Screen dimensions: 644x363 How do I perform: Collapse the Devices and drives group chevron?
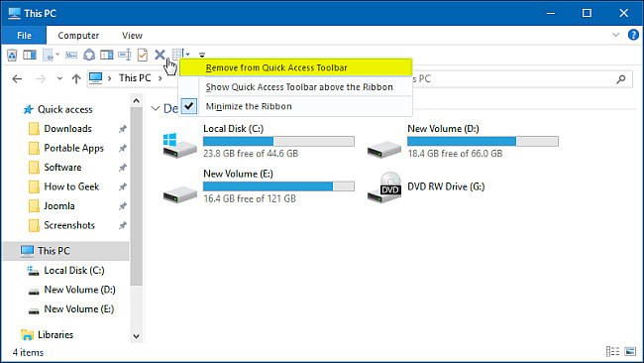pos(156,108)
